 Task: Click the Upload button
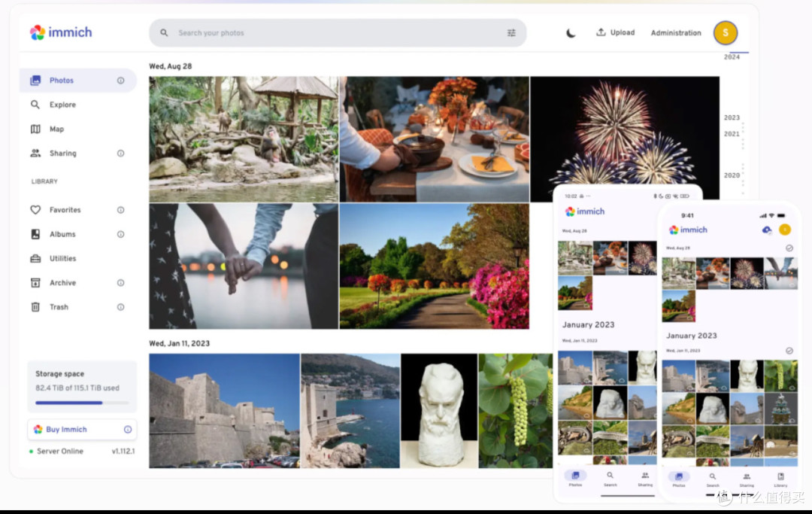pos(615,32)
